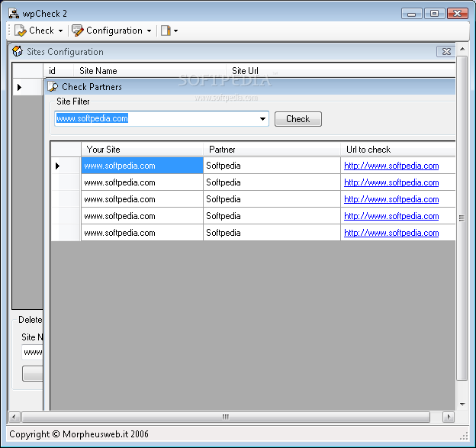Open the second row's Url to check link

click(391, 182)
